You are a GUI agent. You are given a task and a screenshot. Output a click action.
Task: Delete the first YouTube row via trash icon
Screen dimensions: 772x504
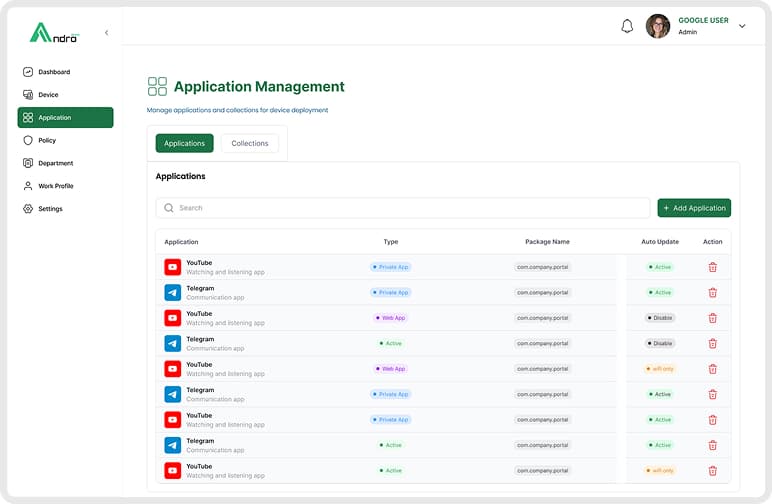(713, 267)
